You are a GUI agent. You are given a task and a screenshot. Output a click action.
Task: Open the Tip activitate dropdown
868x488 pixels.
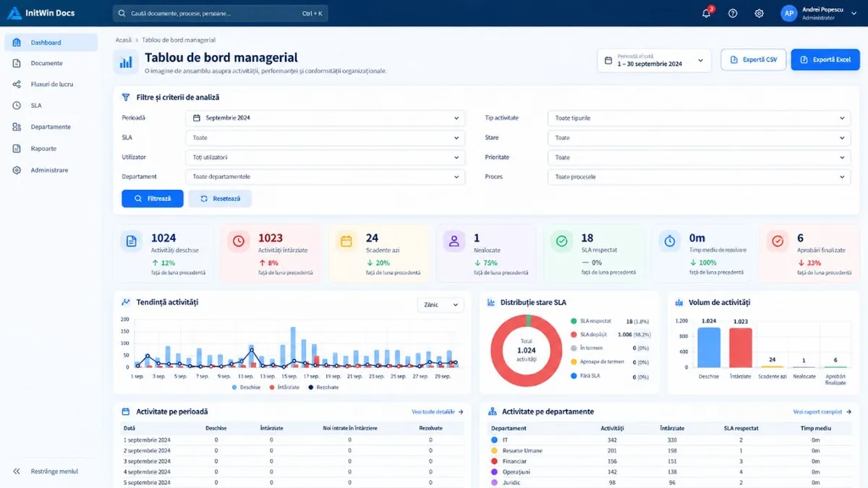(x=699, y=118)
